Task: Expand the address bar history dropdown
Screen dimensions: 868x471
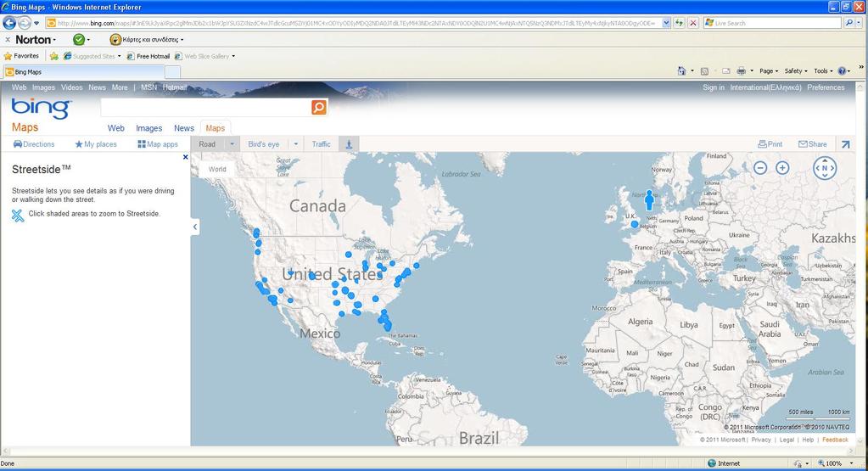Action: point(666,23)
